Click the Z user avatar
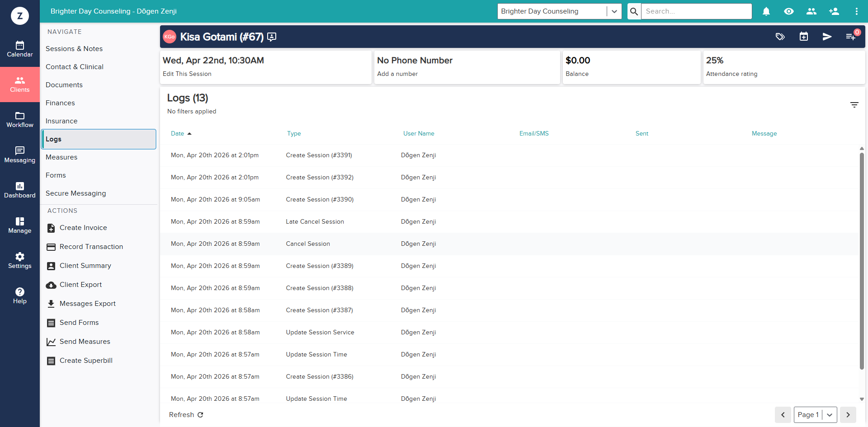The width and height of the screenshot is (868, 427). click(x=20, y=16)
